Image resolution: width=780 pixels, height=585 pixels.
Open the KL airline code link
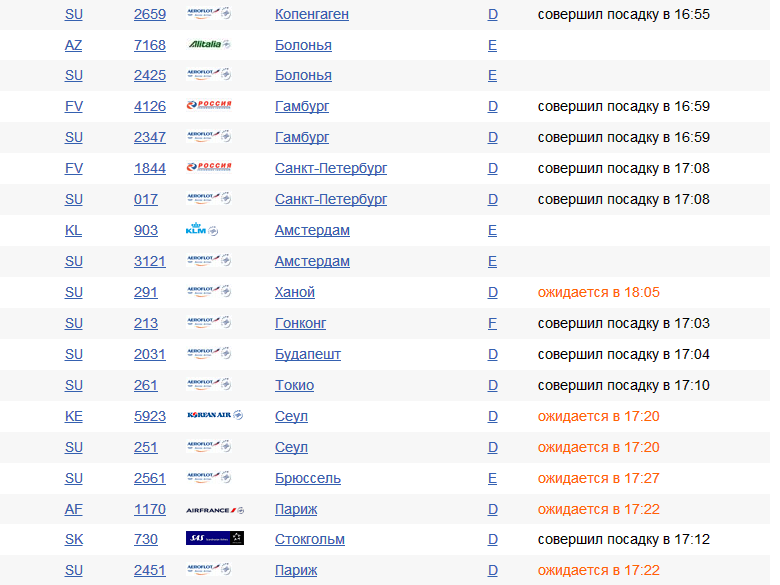pos(73,230)
